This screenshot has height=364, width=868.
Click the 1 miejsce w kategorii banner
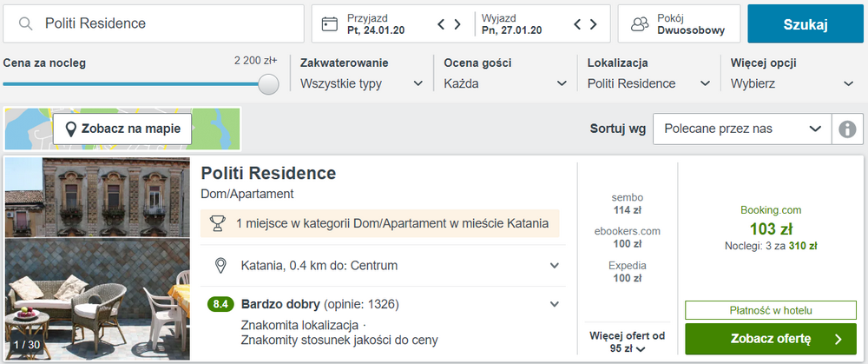coord(380,223)
